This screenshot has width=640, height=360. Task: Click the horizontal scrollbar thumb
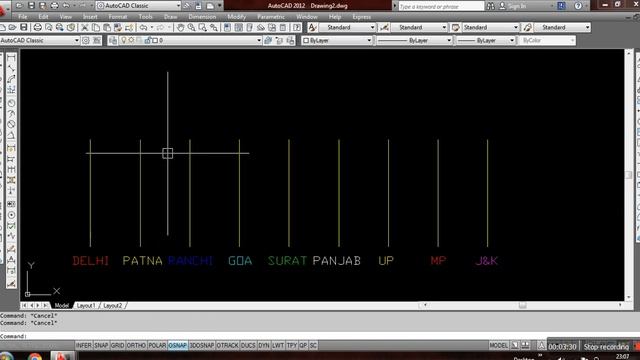click(x=522, y=305)
